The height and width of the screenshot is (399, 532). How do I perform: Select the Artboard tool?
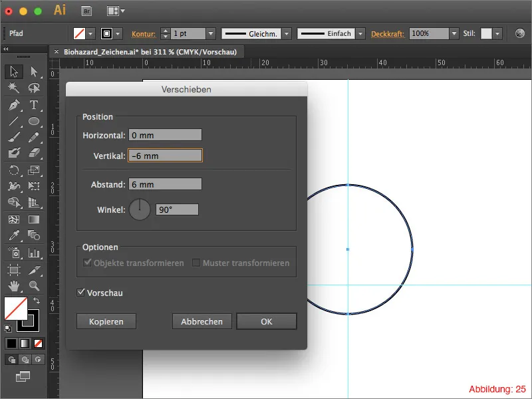click(14, 270)
